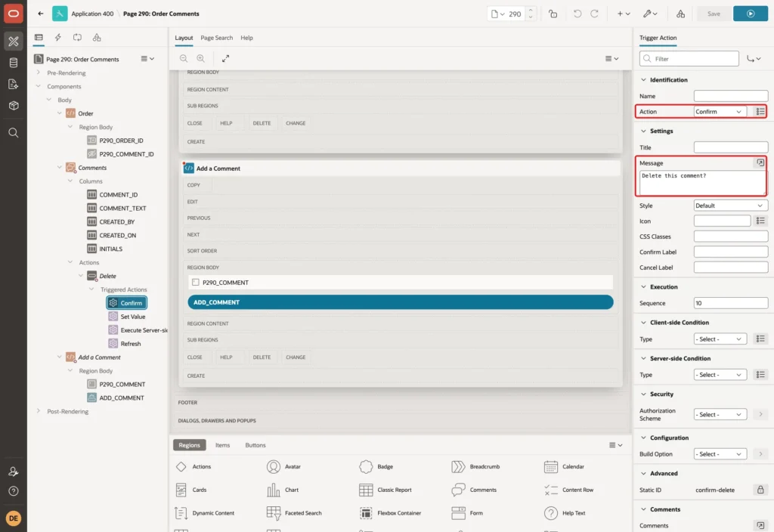Switch the gallery to the Items tab
Screen dimensions: 774x532
(x=223, y=445)
